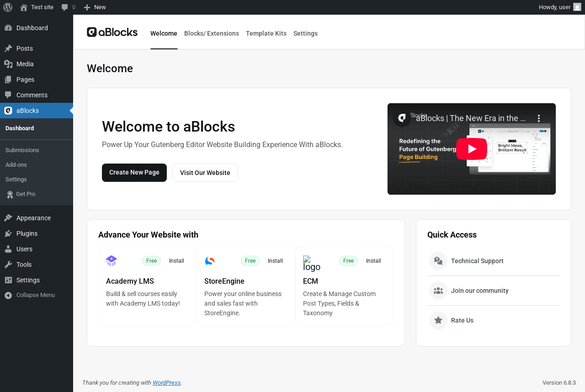Click the Plugins plug icon
Screen dimensions: 585x392
pos(8,233)
